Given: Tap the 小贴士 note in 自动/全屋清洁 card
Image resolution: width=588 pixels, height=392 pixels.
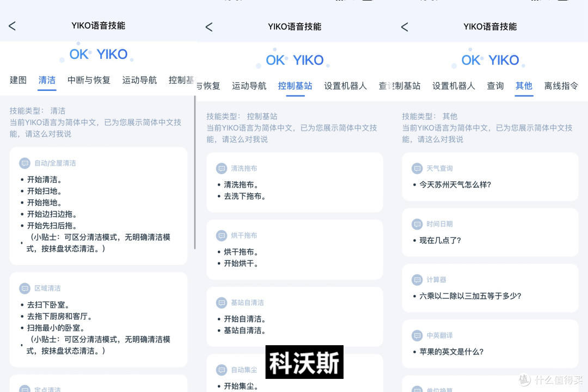Looking at the screenshot, I should point(98,243).
